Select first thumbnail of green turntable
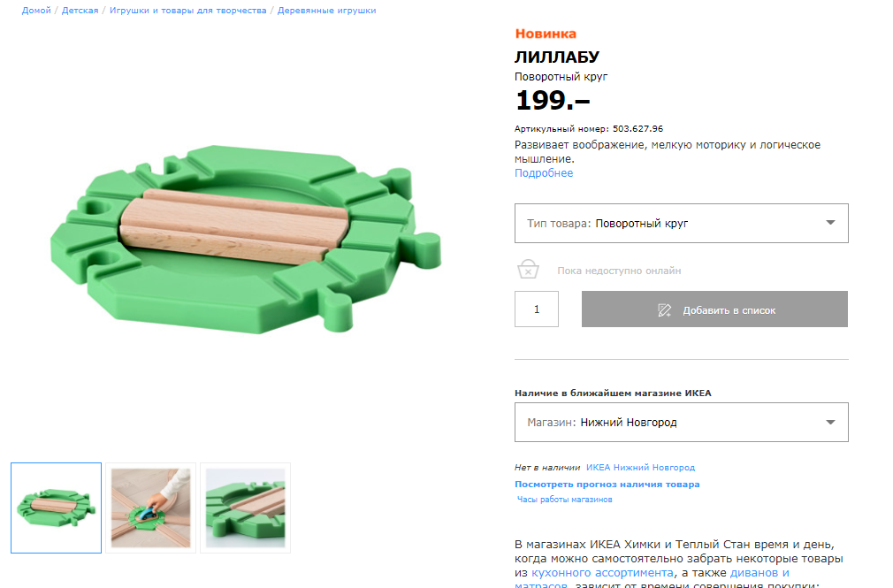This screenshot has height=588, width=893. pyautogui.click(x=57, y=508)
